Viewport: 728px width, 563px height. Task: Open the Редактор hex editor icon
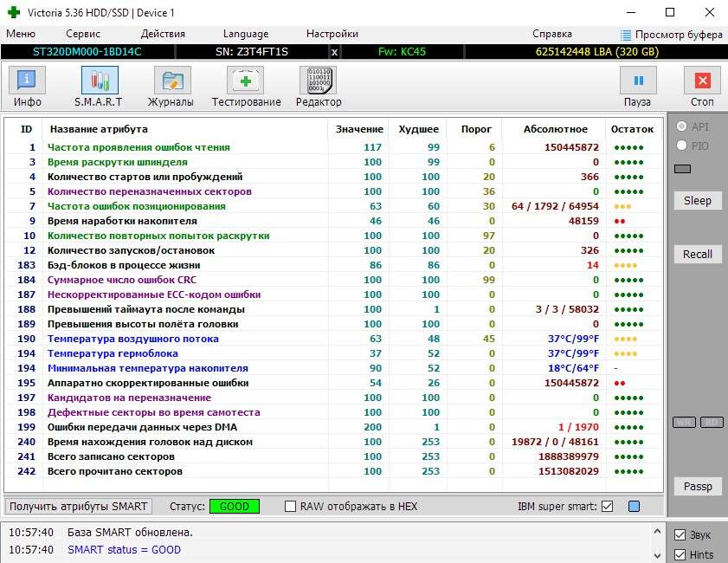[x=318, y=81]
